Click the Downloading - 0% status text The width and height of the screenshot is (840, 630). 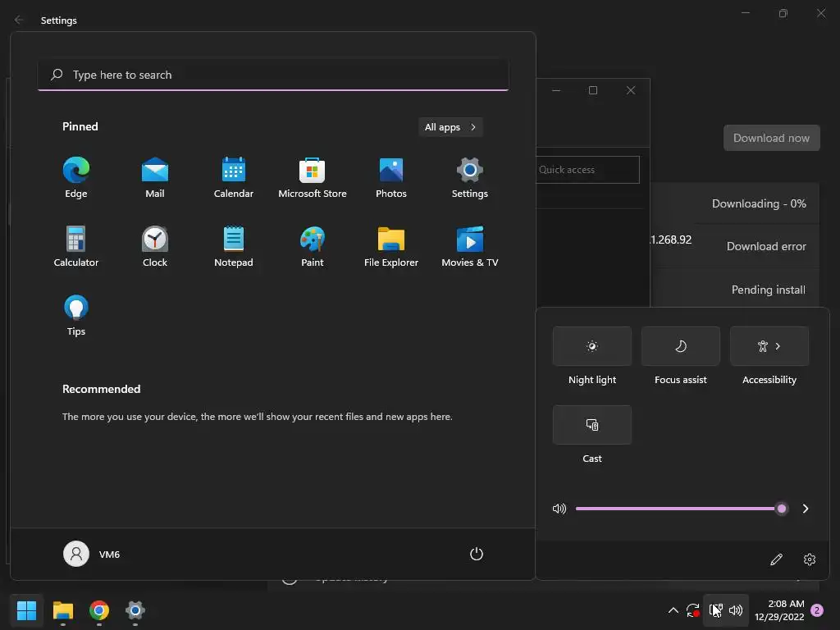tap(759, 203)
